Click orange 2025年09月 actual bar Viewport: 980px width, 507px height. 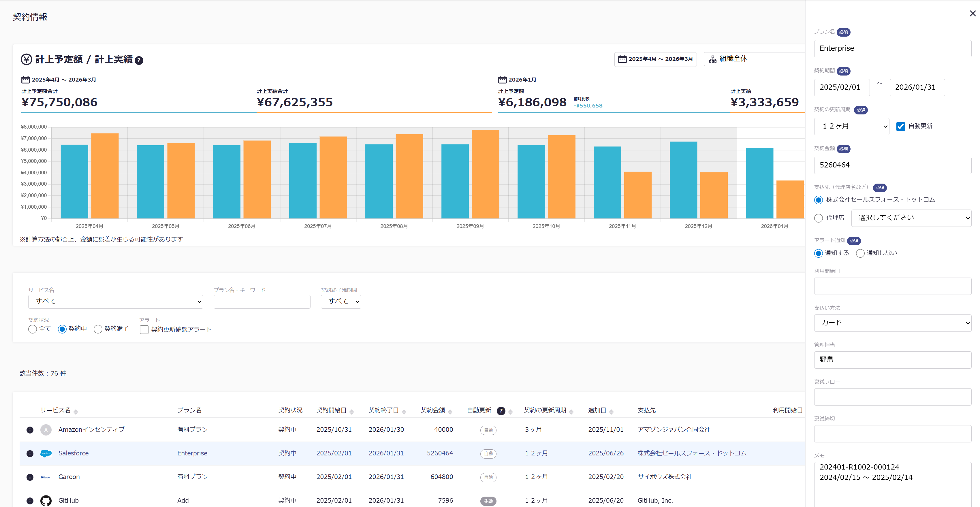[485, 174]
